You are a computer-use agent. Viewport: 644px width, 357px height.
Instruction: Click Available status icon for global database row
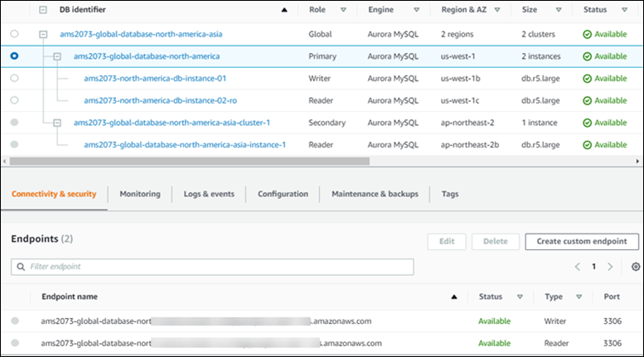point(588,35)
